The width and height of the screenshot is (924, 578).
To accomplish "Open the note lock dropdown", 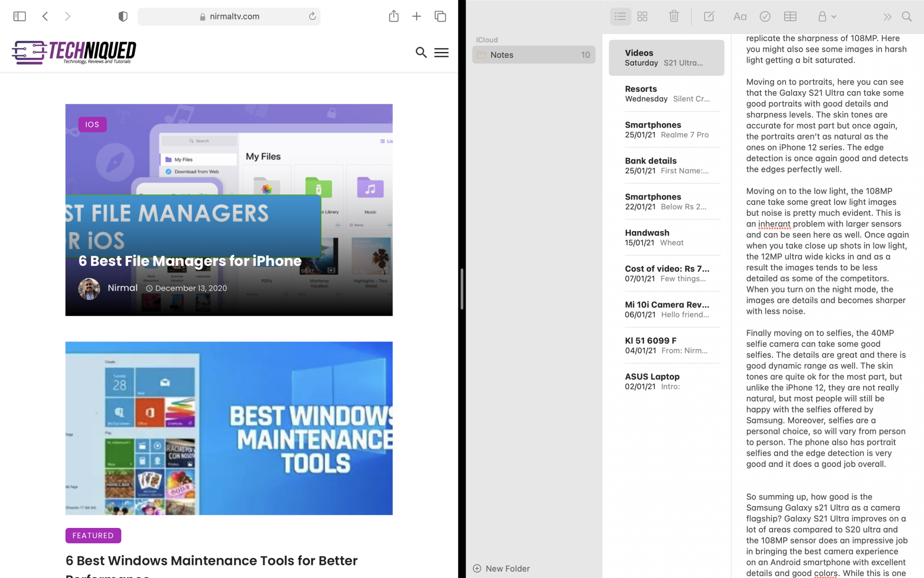I will click(827, 17).
